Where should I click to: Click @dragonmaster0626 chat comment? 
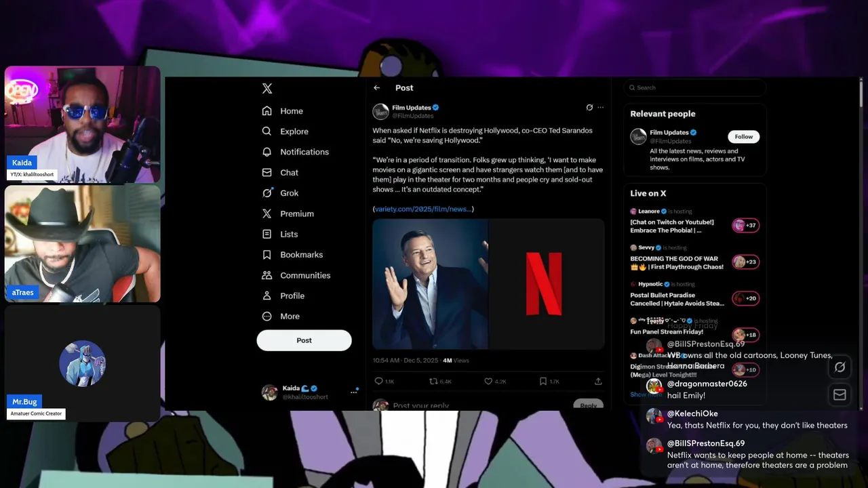[696, 389]
